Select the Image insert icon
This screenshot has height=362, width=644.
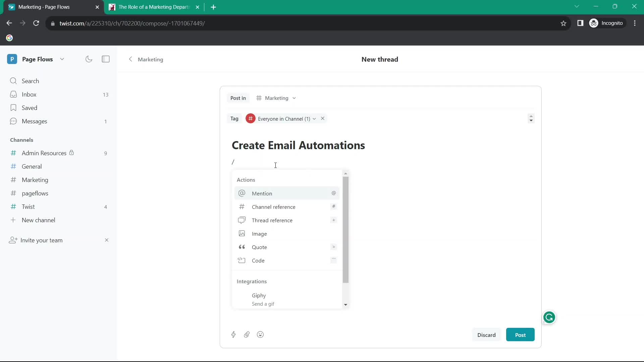tap(241, 233)
